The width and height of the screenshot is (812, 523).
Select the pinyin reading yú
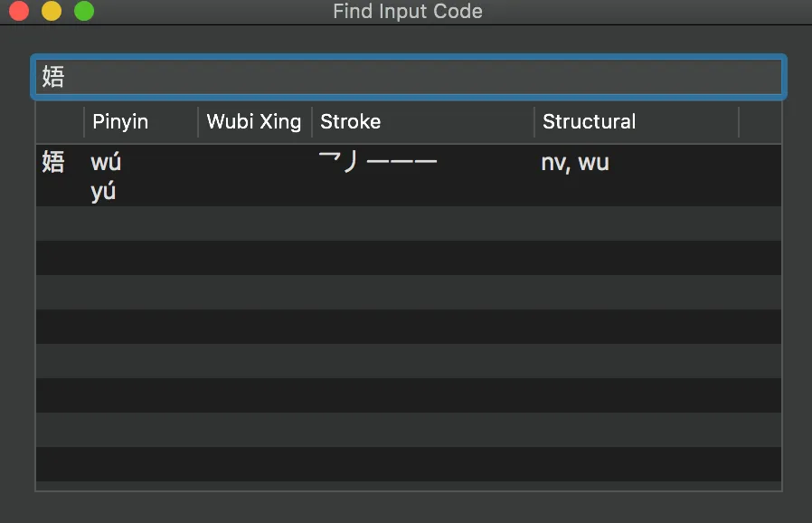click(102, 191)
